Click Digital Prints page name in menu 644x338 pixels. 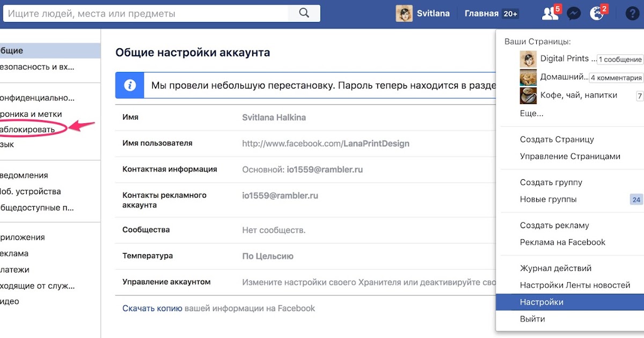click(568, 58)
